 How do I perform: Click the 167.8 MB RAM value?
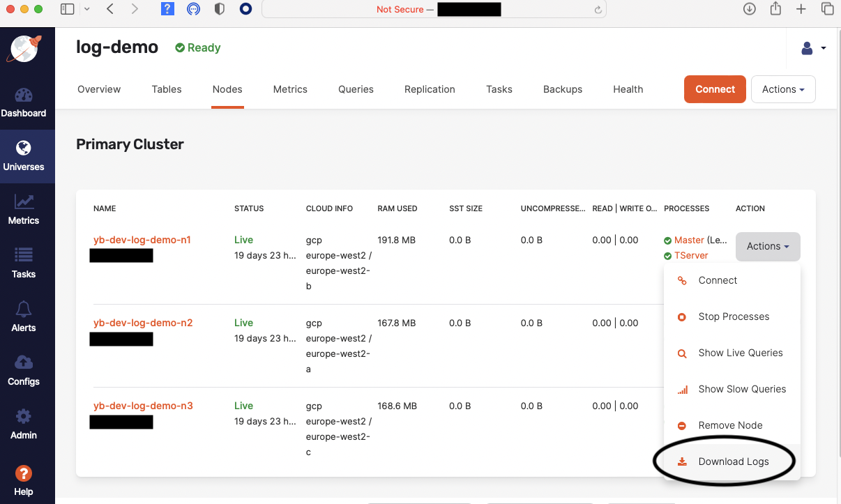click(396, 323)
